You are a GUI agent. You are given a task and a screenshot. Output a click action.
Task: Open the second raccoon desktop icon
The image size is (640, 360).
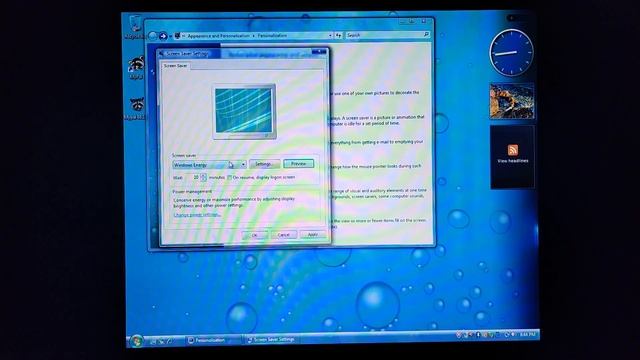(x=135, y=109)
